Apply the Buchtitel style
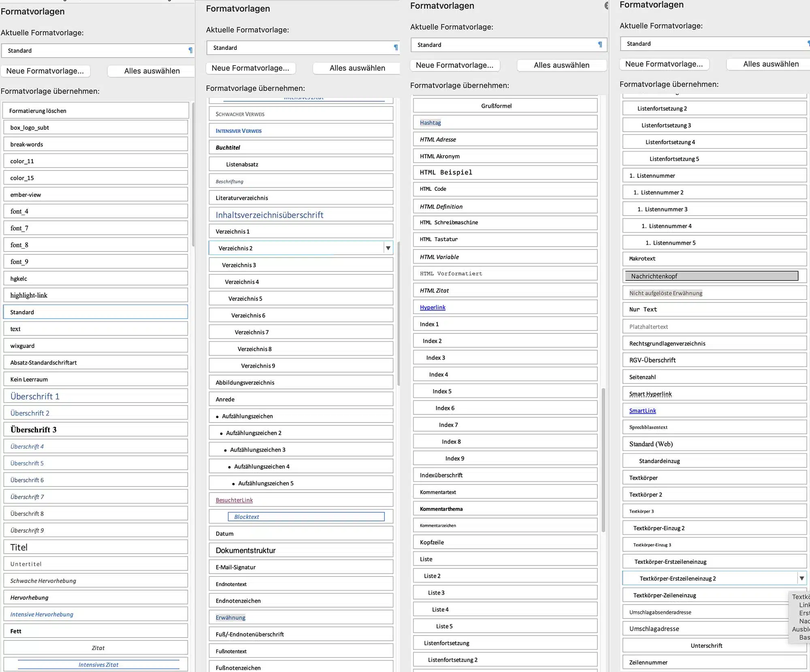 (301, 147)
